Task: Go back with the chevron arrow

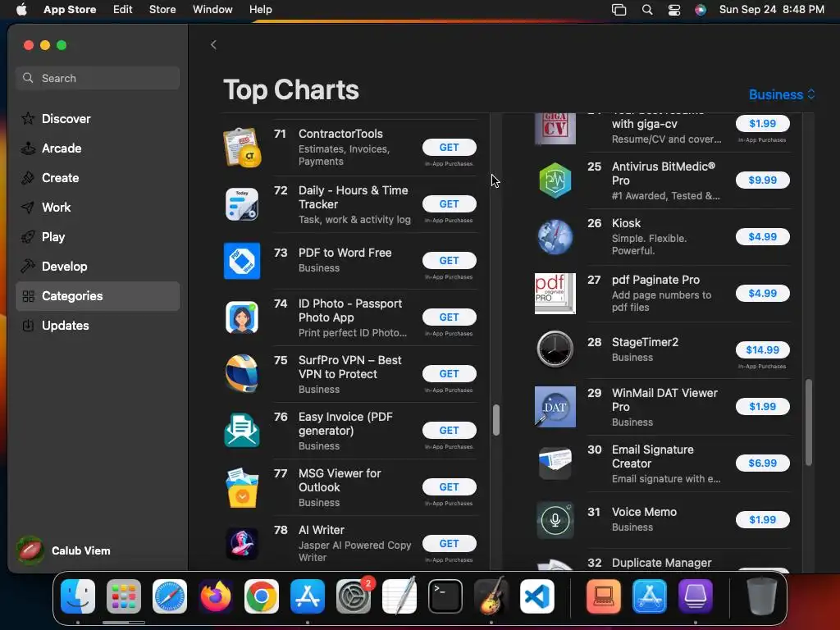Action: [213, 45]
